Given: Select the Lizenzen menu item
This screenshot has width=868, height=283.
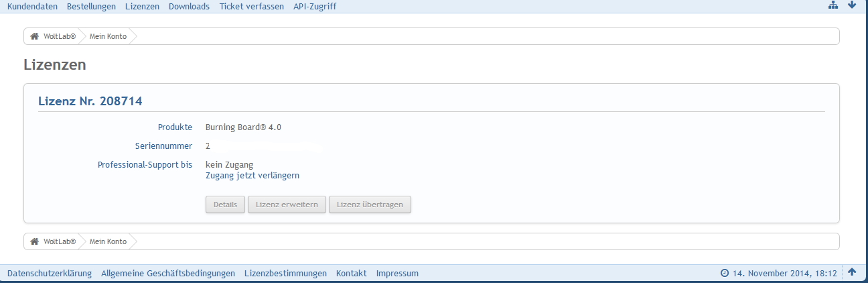Looking at the screenshot, I should [x=142, y=6].
